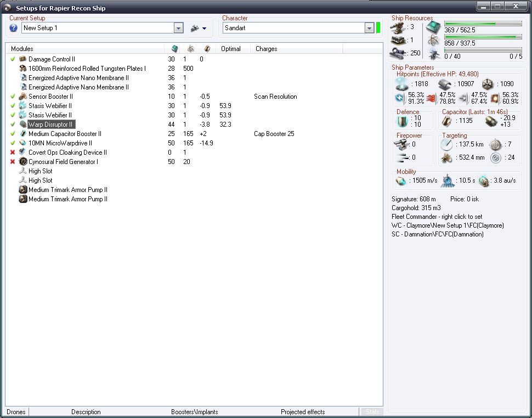532x418 pixels.
Task: Click the drone bay usage bar 0 / 40
Action: click(483, 50)
